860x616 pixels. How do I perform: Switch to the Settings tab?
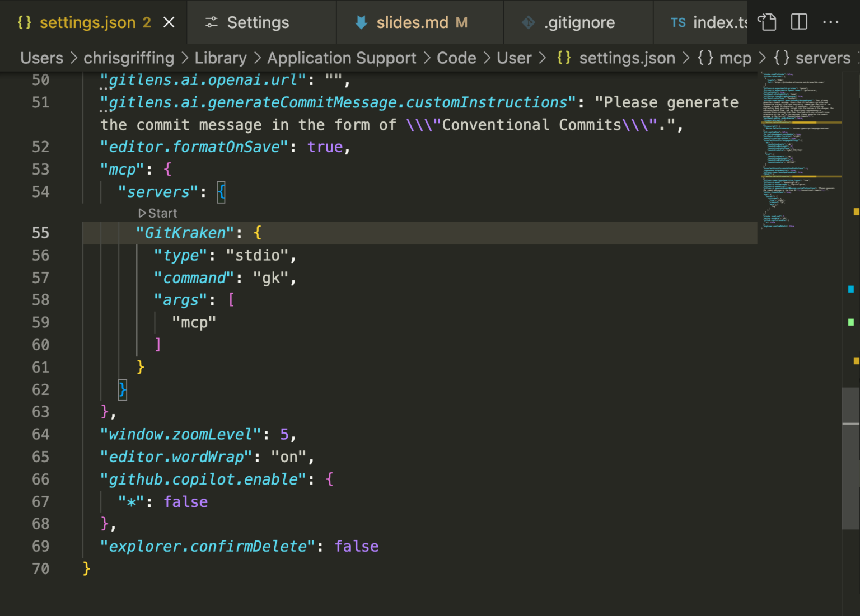258,22
